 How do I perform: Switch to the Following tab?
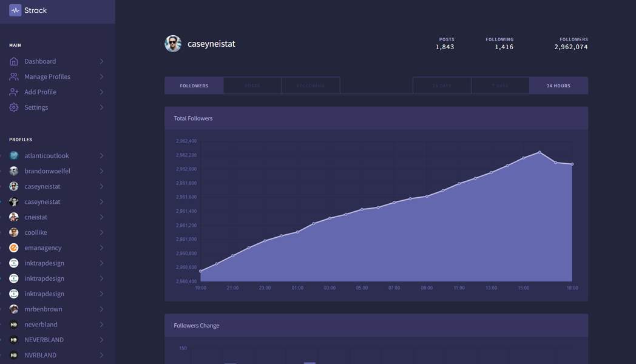pyautogui.click(x=311, y=85)
